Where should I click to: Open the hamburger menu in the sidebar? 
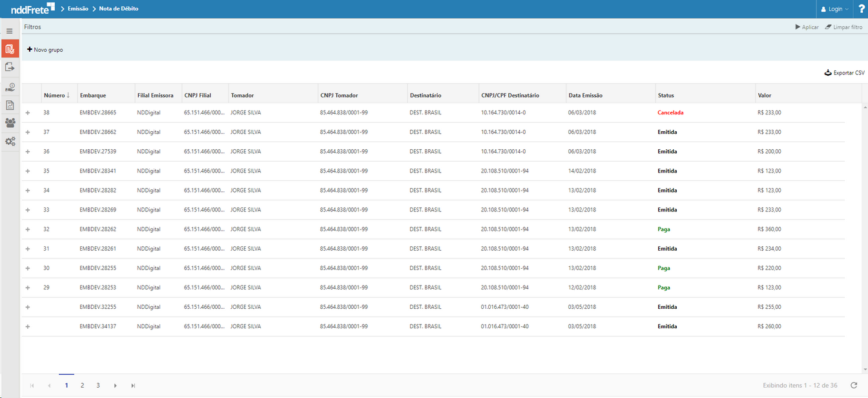click(10, 31)
